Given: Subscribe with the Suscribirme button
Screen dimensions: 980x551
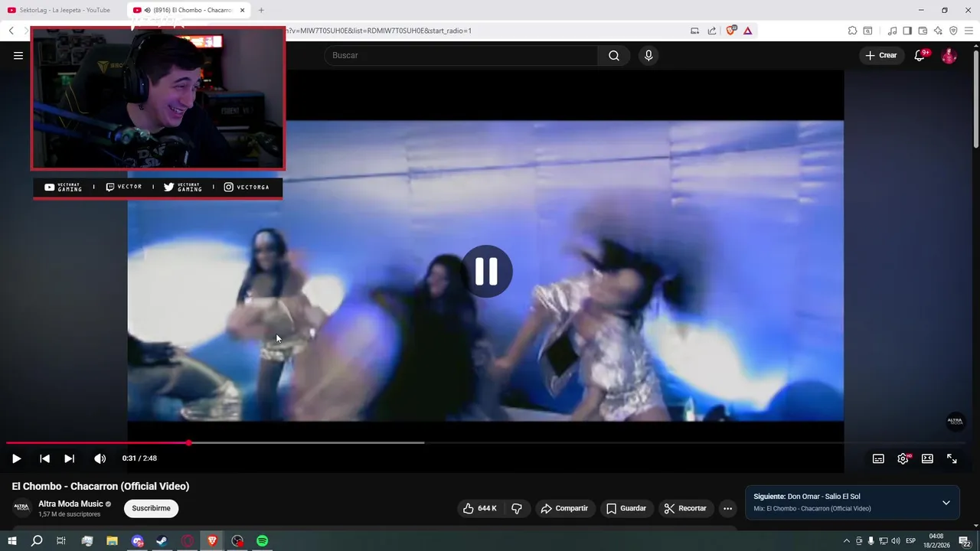Looking at the screenshot, I should click(x=151, y=508).
